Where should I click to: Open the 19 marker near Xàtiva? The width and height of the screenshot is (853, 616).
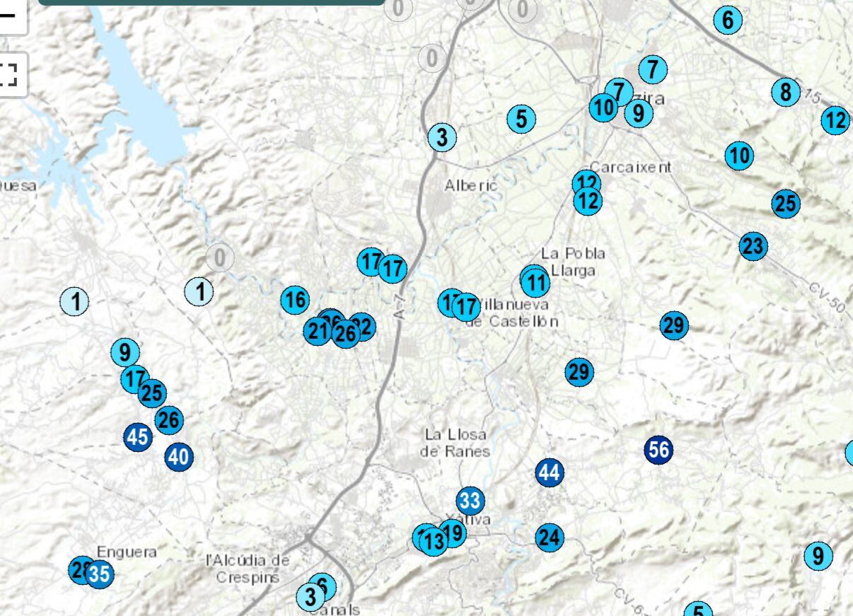pyautogui.click(x=453, y=533)
